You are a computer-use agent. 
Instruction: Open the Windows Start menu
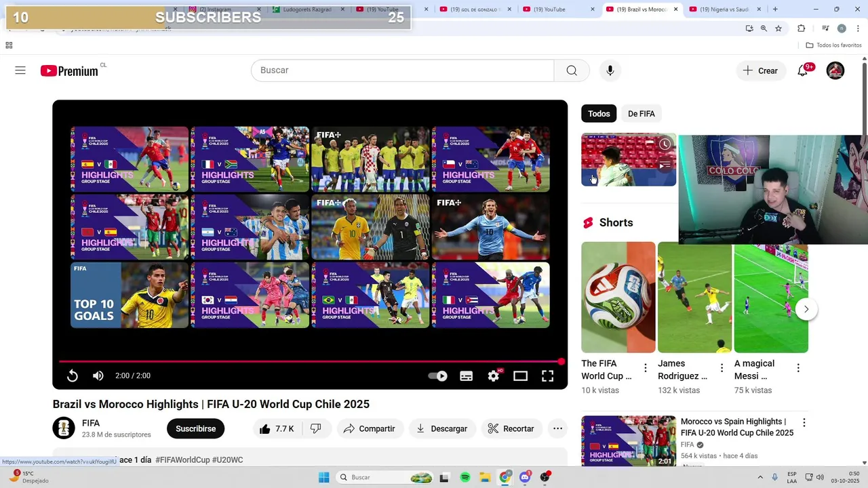click(x=323, y=477)
